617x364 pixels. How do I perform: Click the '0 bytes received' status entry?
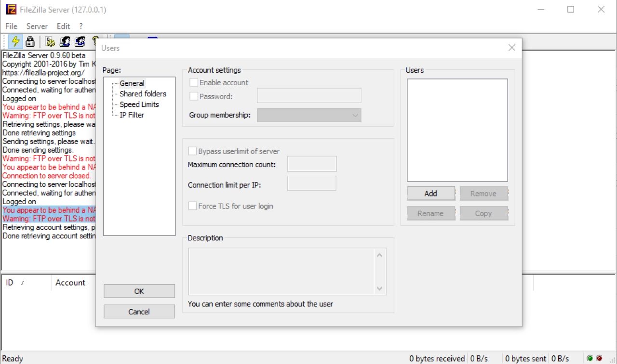[437, 358]
